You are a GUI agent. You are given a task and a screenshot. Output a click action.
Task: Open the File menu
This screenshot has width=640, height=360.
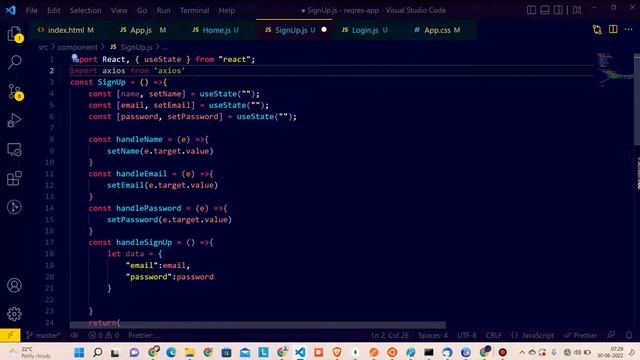31,10
